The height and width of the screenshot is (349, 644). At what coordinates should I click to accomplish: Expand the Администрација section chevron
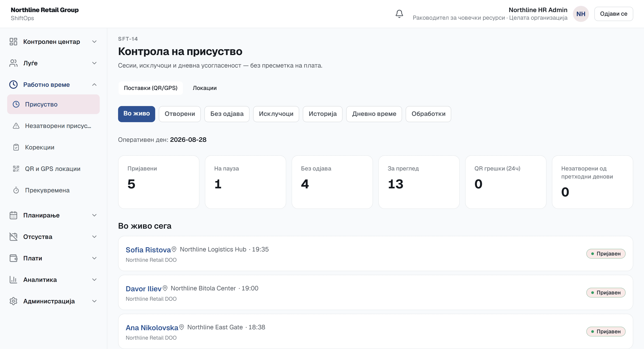tap(94, 301)
